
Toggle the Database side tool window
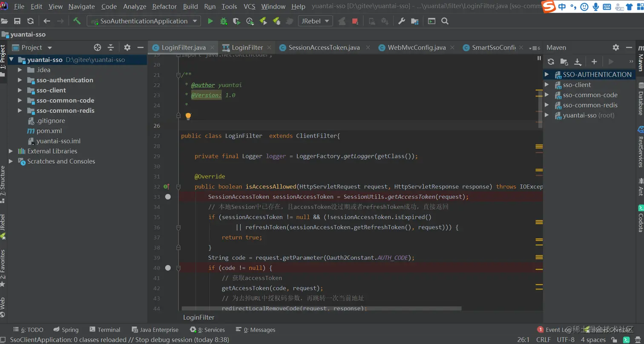tap(640, 99)
